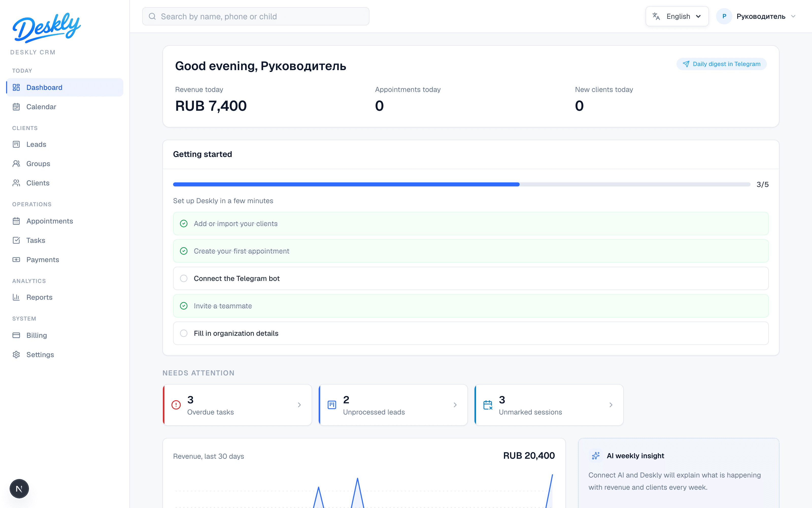Toggle the Add or import clients checkmark

coord(183,224)
